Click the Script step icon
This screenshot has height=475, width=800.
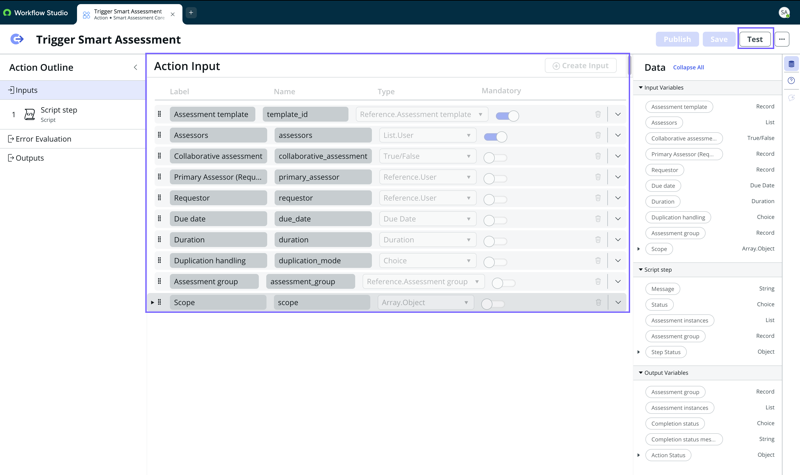pos(30,114)
